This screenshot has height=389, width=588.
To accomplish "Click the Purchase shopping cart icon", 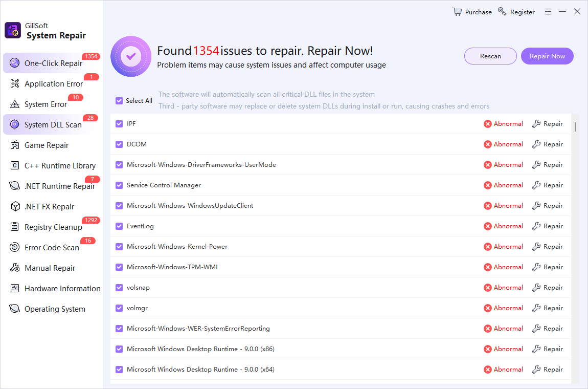I will tap(457, 12).
